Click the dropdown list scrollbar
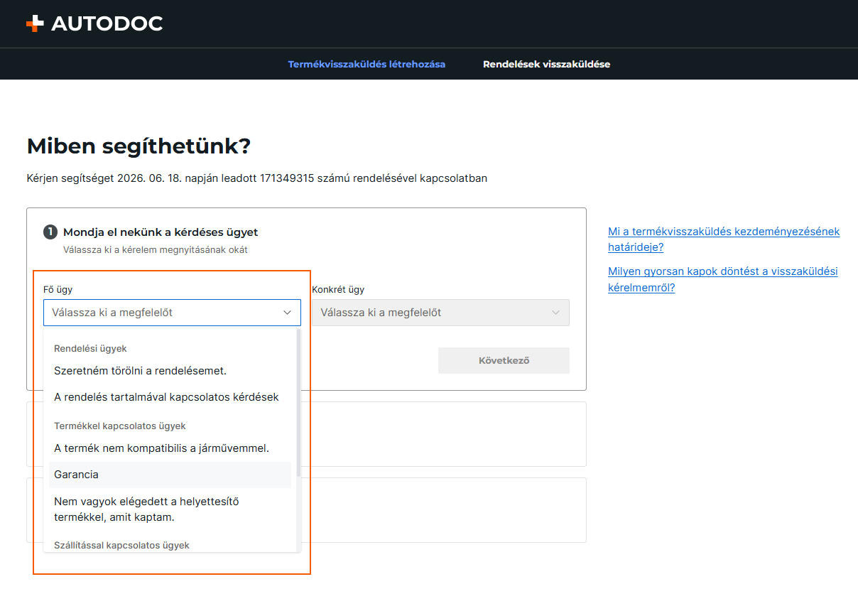 [x=298, y=402]
